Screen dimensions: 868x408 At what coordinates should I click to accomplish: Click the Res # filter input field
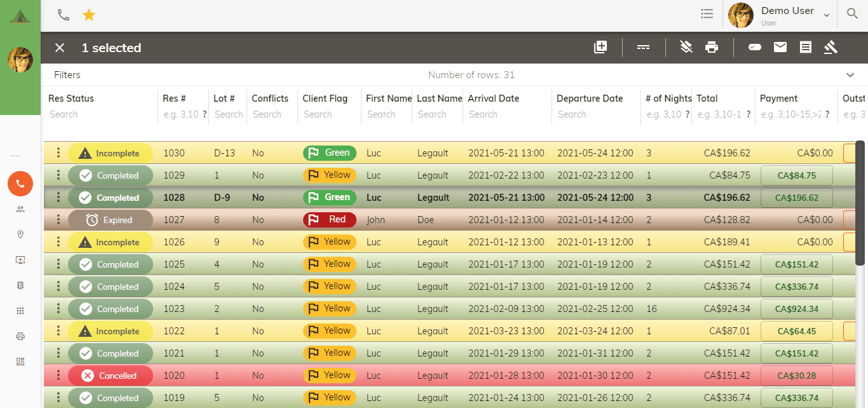(181, 114)
